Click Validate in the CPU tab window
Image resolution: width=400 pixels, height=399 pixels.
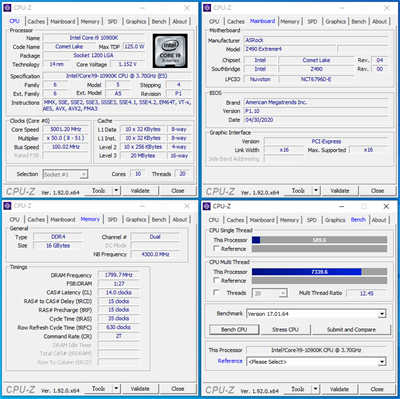point(140,191)
